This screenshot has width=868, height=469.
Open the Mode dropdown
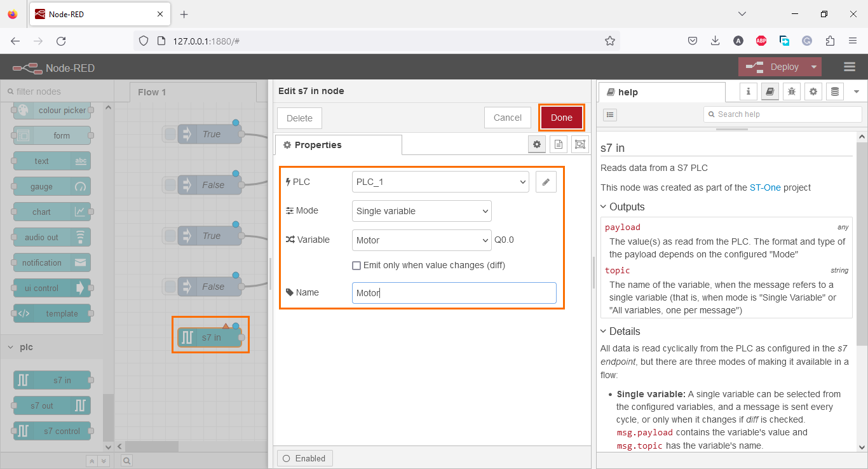(421, 210)
